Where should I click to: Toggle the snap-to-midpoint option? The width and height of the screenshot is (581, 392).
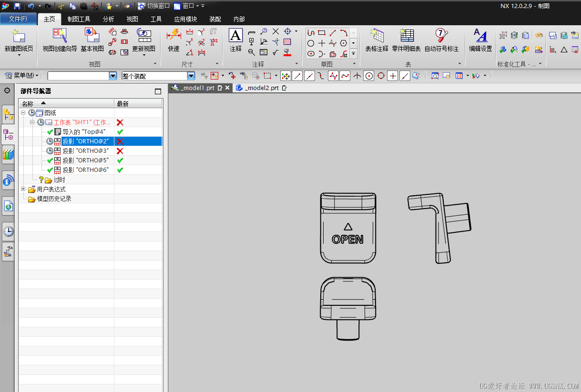click(x=309, y=76)
